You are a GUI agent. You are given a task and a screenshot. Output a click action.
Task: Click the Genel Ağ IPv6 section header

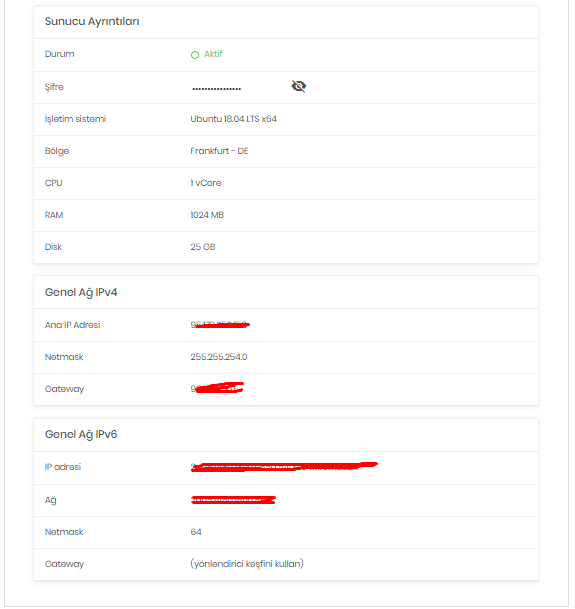(x=81, y=434)
